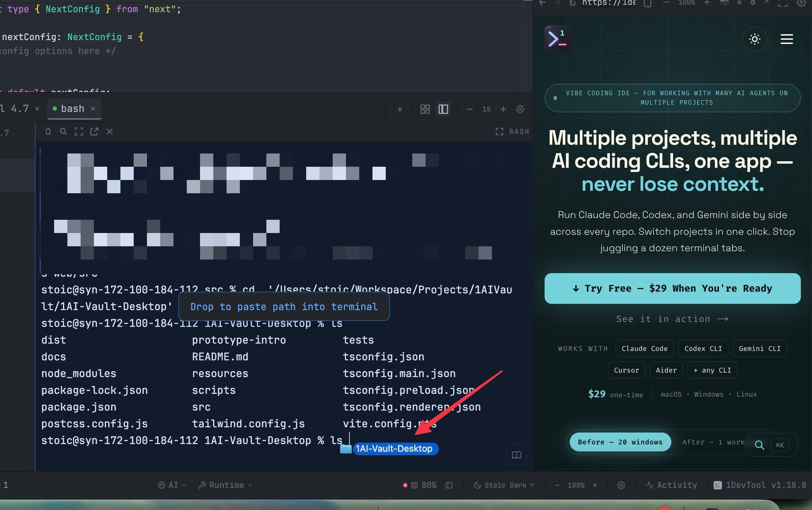Toggle mobile device preview in browser

(x=648, y=3)
